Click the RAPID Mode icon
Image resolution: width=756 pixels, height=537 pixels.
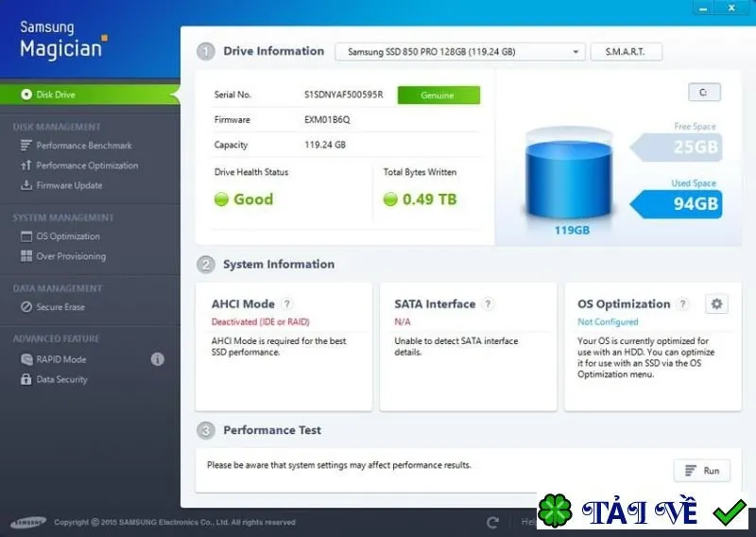click(x=26, y=359)
